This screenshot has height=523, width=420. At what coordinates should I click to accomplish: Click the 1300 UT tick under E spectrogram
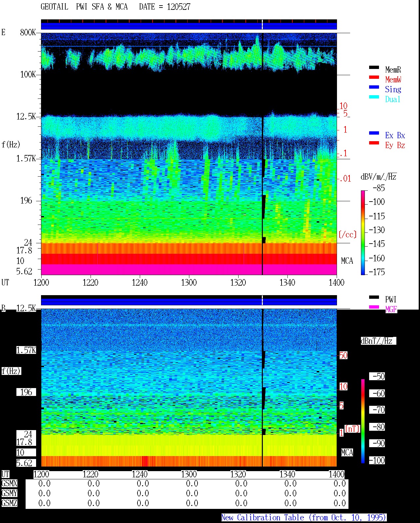(189, 282)
